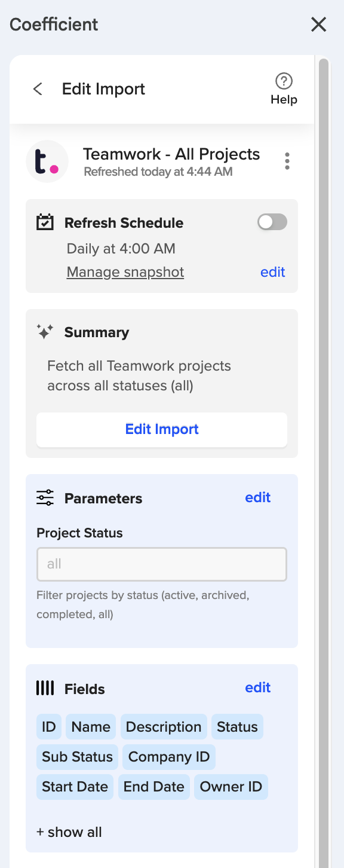
Task: Click edit next to Parameters
Action: click(x=258, y=497)
